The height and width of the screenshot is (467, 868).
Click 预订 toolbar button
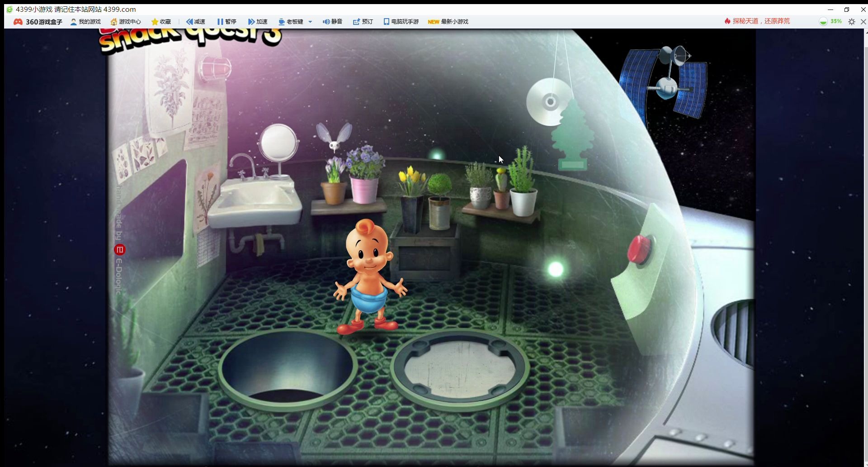pos(363,22)
